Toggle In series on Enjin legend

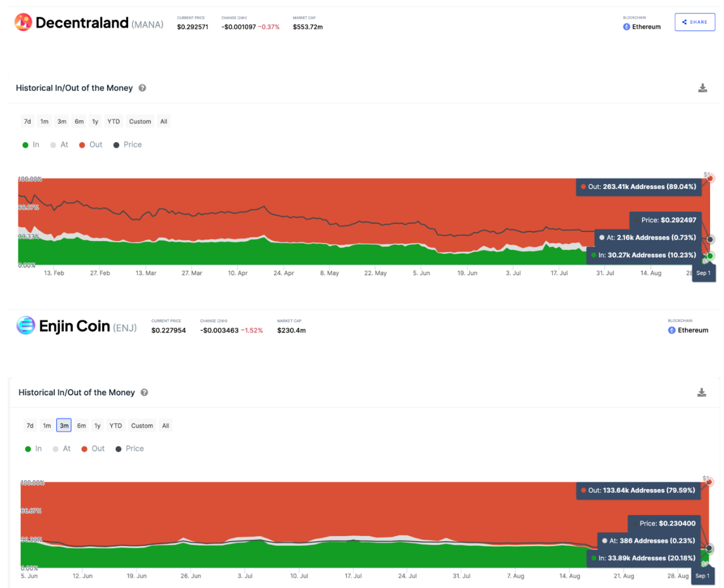(33, 449)
